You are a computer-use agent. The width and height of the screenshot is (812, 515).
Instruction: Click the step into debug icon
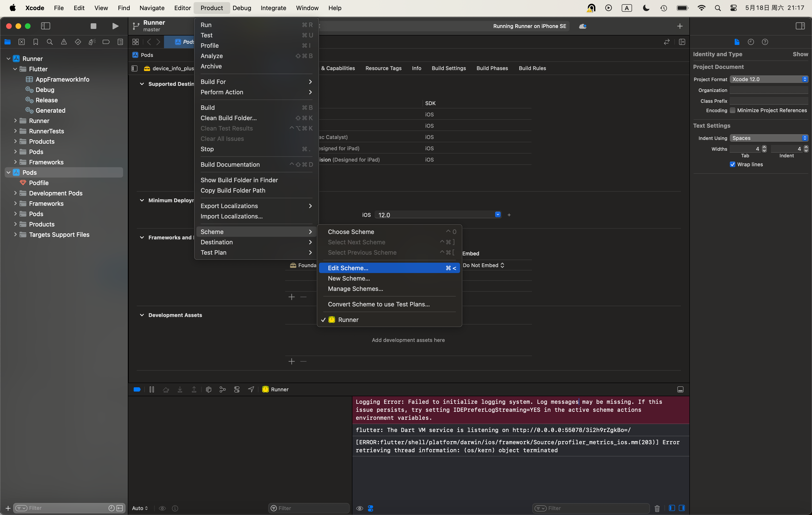180,389
